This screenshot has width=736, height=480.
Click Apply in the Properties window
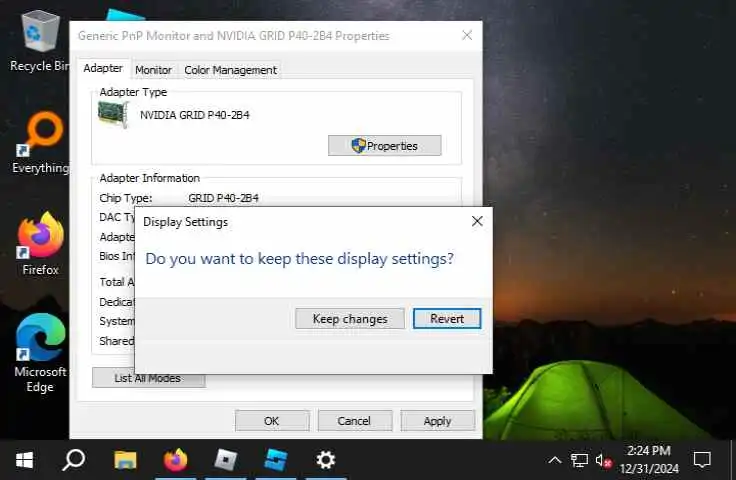point(437,421)
